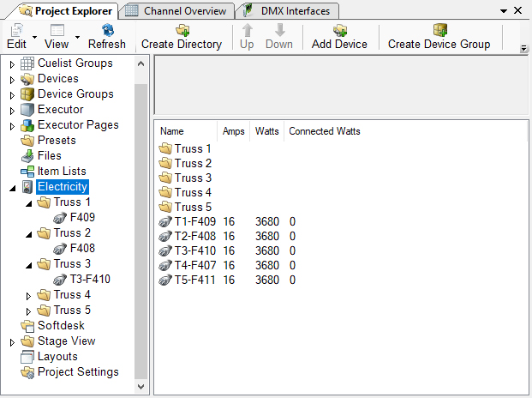Select the F409 socket in tree
The width and height of the screenshot is (532, 398).
pos(82,218)
